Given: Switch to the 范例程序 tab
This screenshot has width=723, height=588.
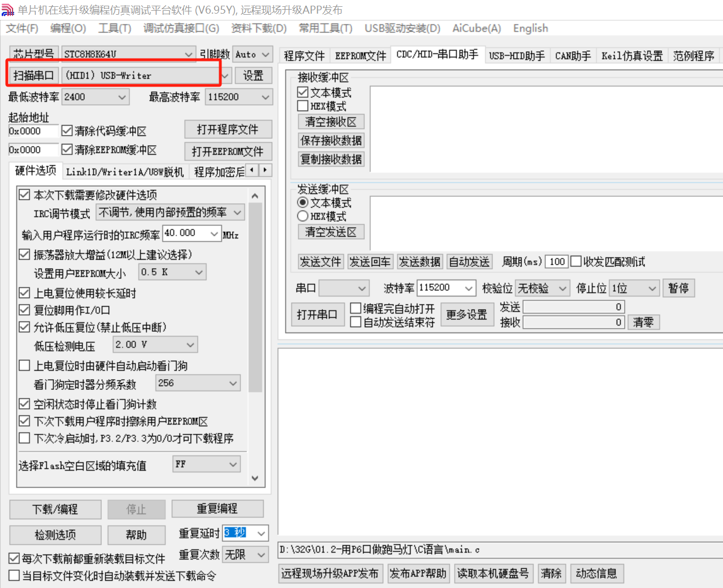Looking at the screenshot, I should coord(693,56).
